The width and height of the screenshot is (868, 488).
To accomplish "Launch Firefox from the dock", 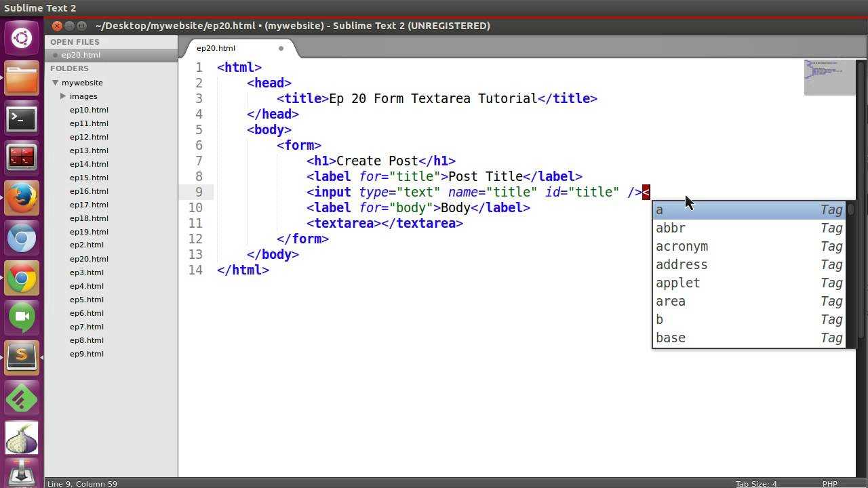I will pos(22,198).
